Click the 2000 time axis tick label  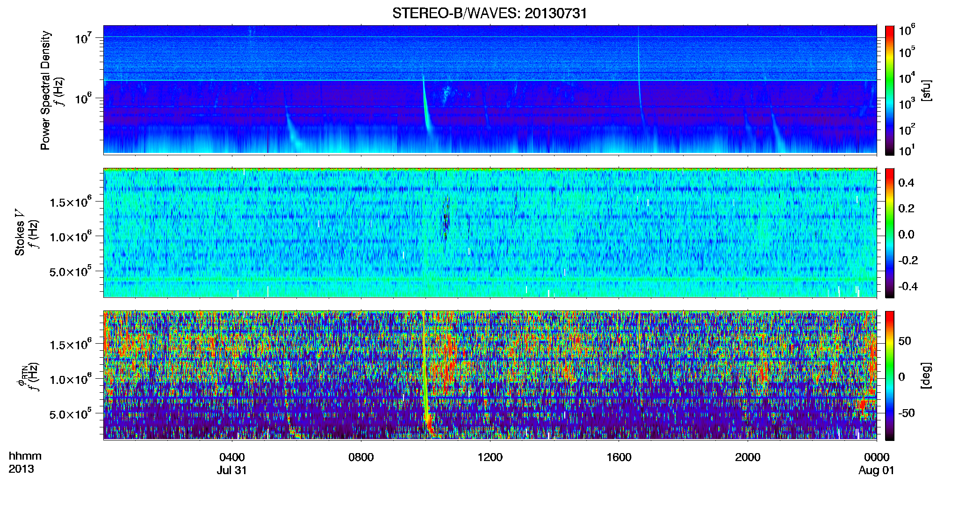748,457
